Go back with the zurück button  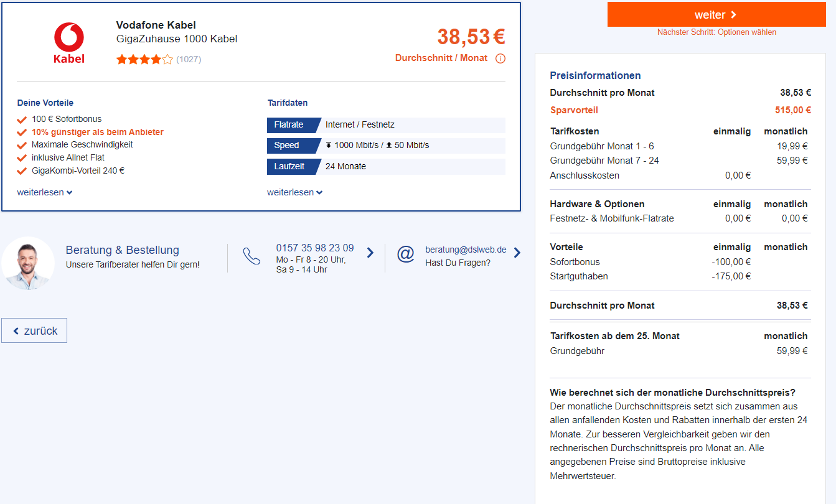coord(34,330)
